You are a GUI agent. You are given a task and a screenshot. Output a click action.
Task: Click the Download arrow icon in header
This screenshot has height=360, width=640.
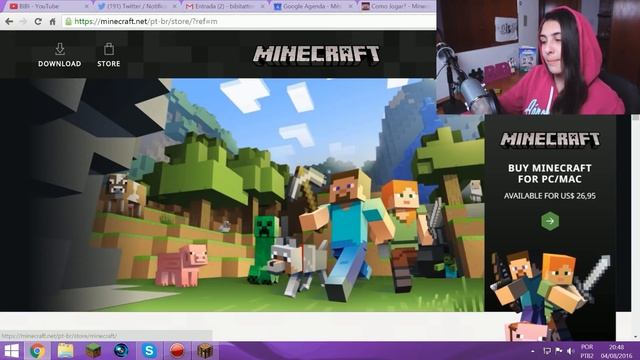point(60,49)
